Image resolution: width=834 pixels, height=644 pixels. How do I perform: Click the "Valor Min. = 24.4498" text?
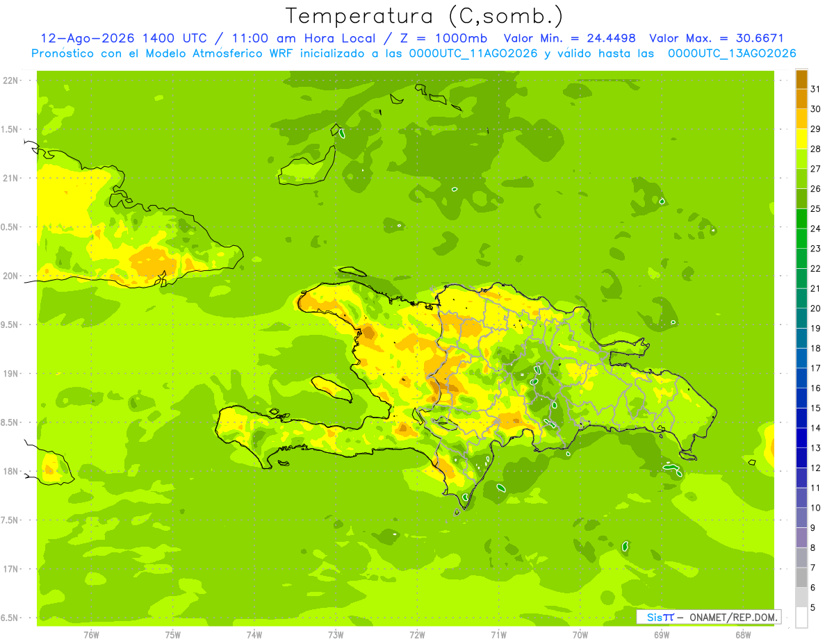(571, 38)
